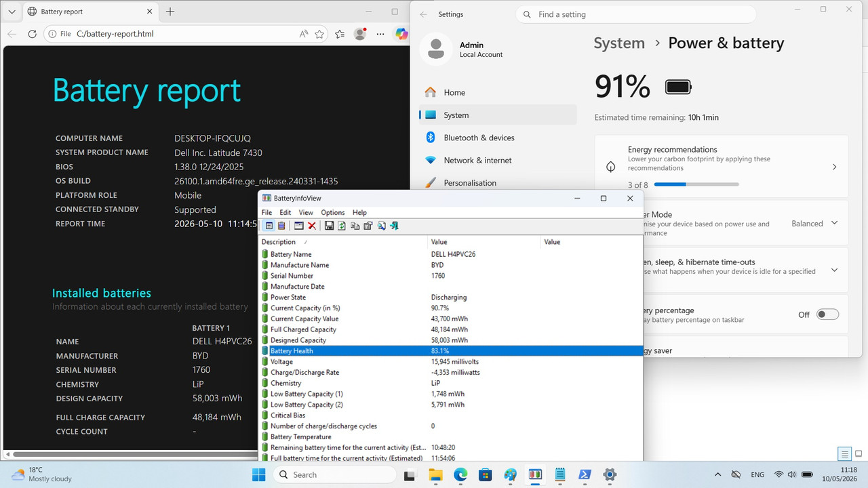Click the Windows Start button
The height and width of the screenshot is (488, 868).
coord(259,474)
